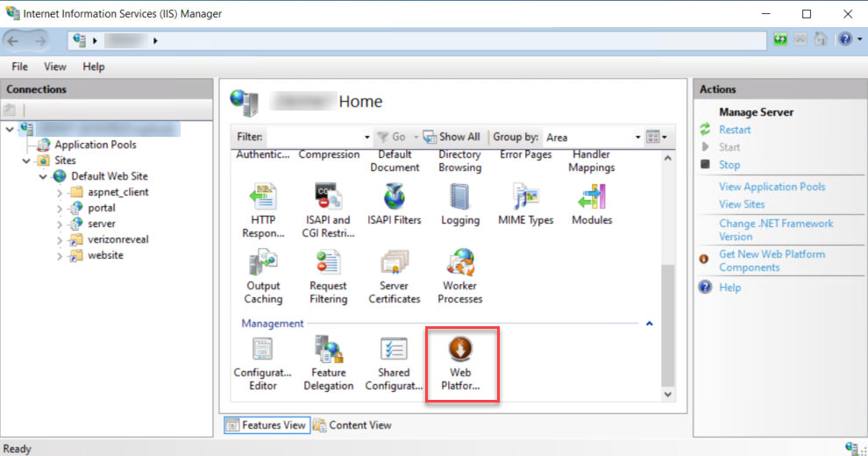Select the aspnet_client tree item
The height and width of the screenshot is (456, 868).
117,192
